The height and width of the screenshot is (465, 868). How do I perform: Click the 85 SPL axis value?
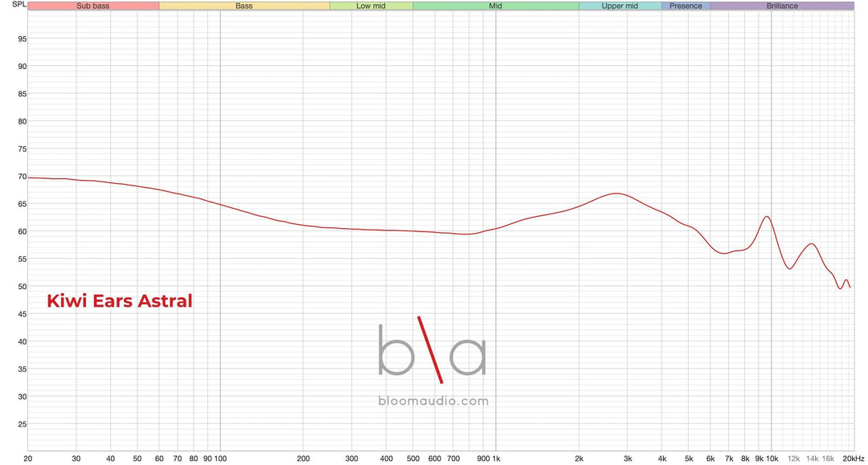click(23, 94)
